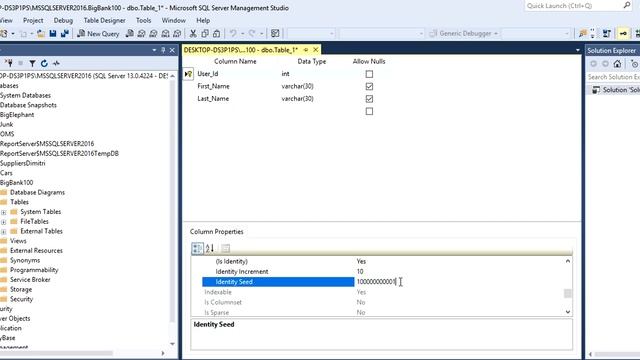Open the Table Designer menu
Screen dimensions: 640x360
click(104, 20)
